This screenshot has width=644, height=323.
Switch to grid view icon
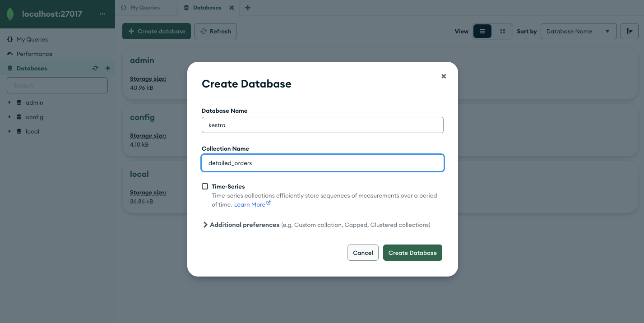tap(503, 31)
